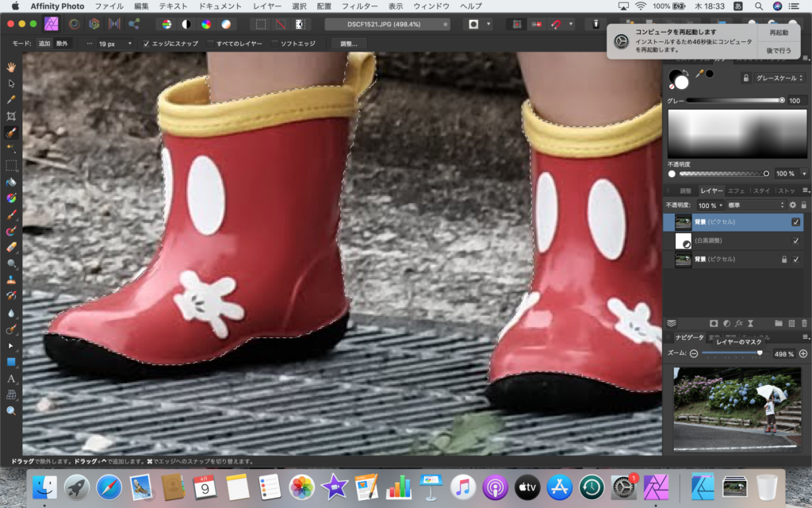Add a new adjustment layer icon

pyautogui.click(x=726, y=324)
